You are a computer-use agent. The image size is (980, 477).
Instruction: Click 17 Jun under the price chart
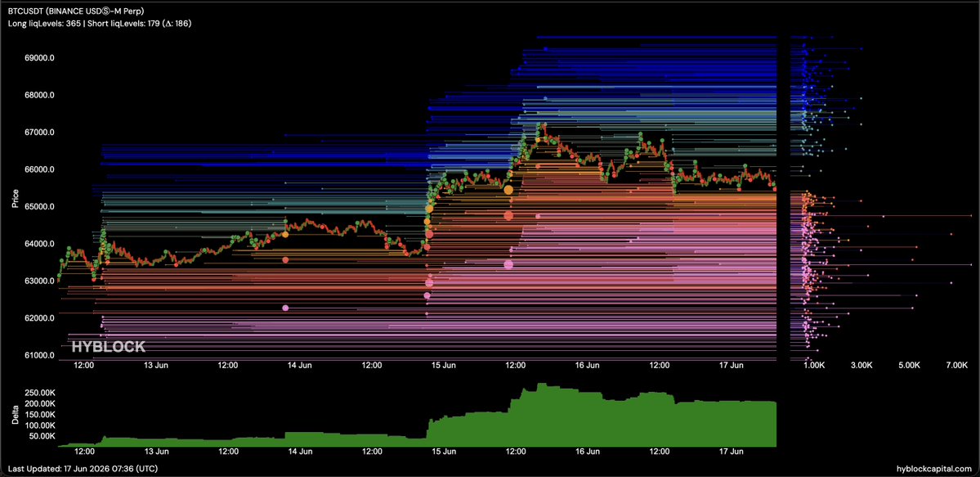coord(732,364)
